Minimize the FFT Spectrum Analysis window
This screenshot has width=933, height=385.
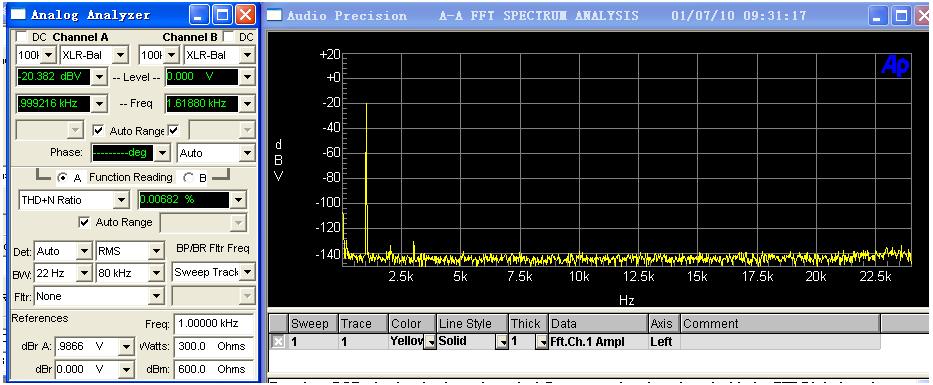[877, 16]
